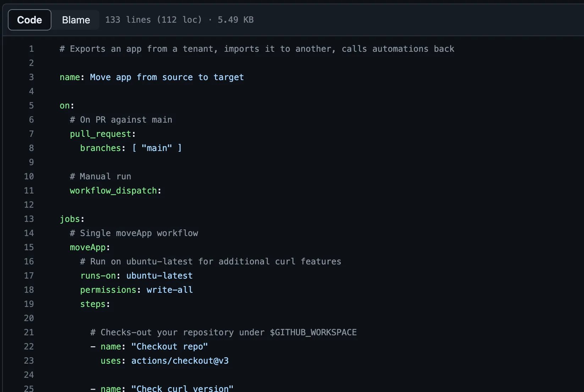Switch to the Blame tab
Image resolution: width=584 pixels, height=392 pixels.
[x=76, y=20]
